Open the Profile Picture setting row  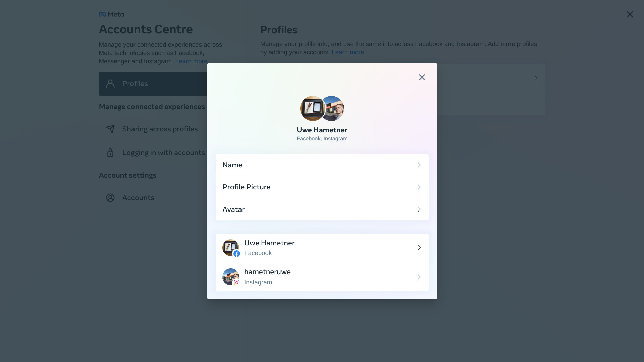click(x=322, y=187)
